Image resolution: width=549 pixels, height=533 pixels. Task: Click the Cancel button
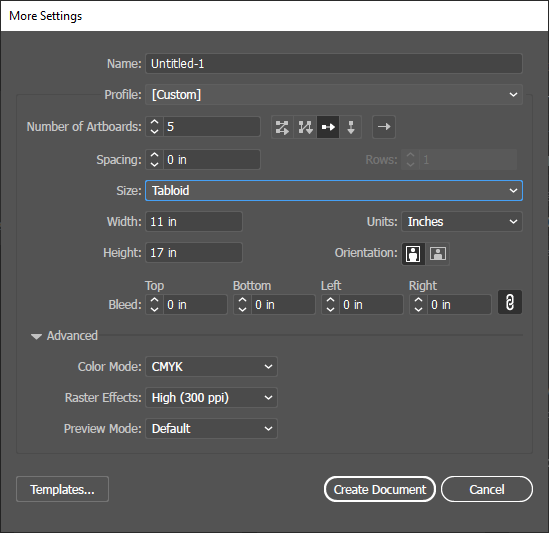487,489
